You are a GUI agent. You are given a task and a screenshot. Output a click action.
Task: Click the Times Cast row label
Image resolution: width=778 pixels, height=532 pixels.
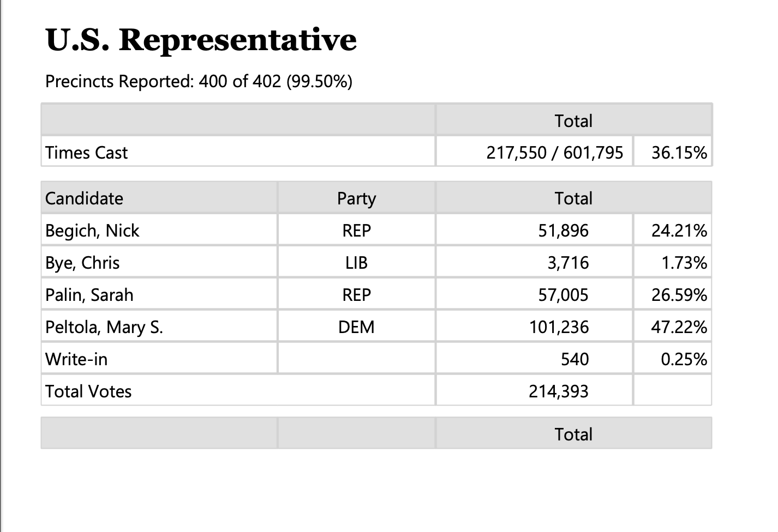[238, 152]
